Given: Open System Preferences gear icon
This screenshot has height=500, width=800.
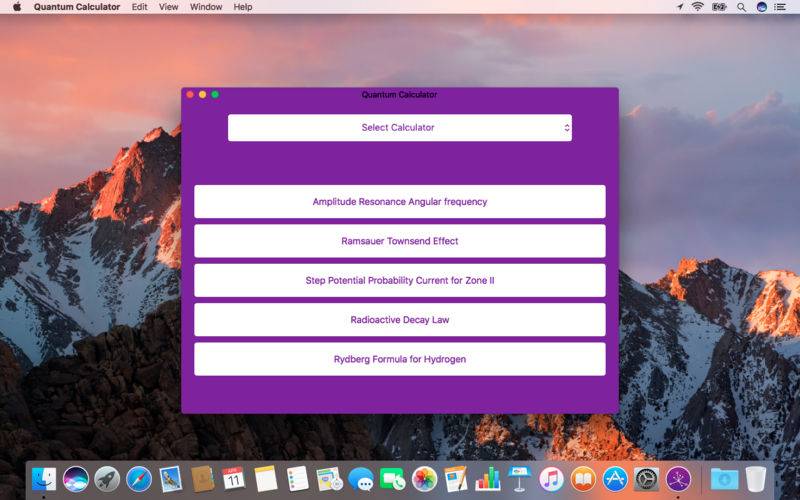Looking at the screenshot, I should (x=646, y=479).
